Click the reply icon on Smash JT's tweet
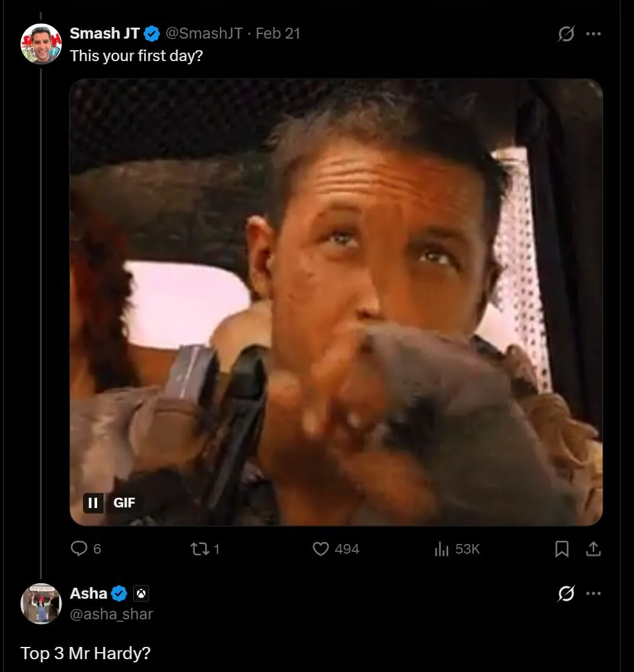Screen dimensions: 634x672 tap(78, 549)
